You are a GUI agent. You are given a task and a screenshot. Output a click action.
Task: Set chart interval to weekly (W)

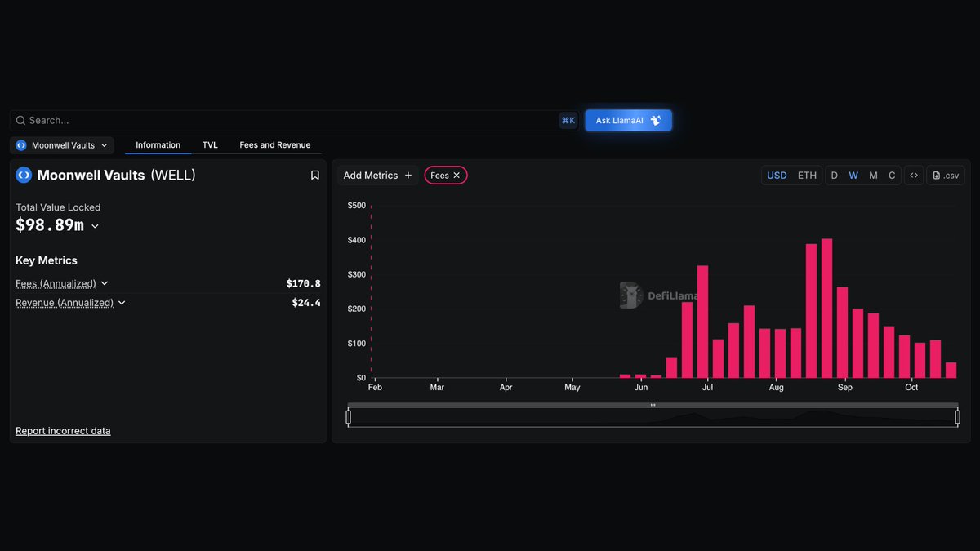click(853, 176)
